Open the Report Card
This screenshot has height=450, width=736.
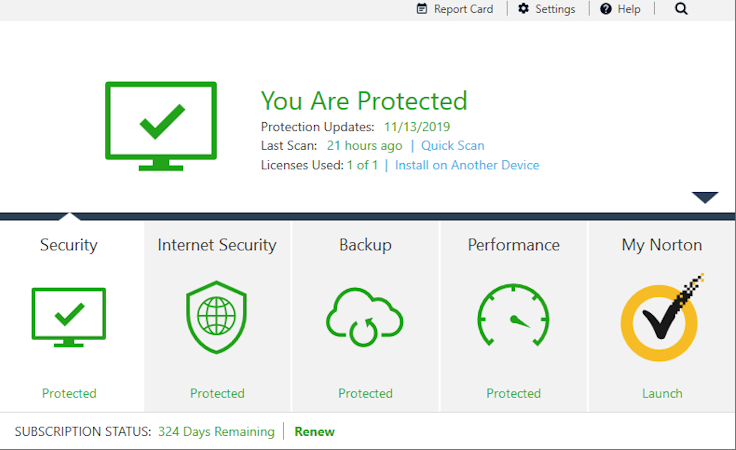[x=455, y=9]
